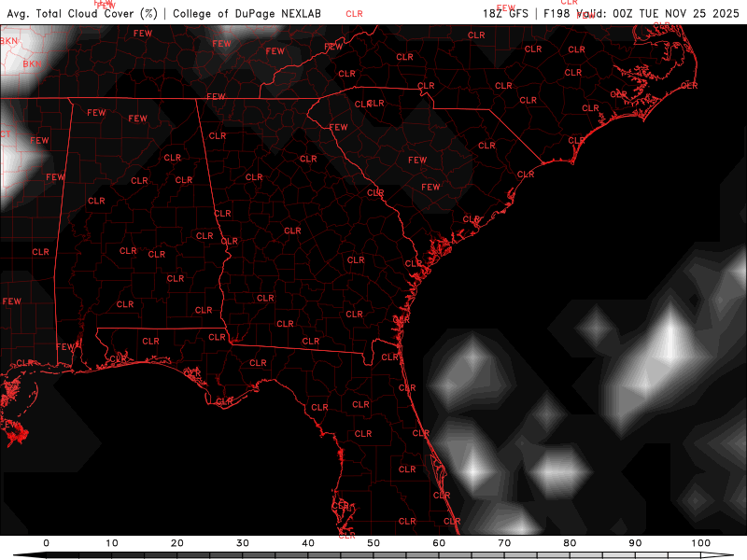Click the '40' value on the cloud cover scale
This screenshot has height=560, width=747.
(308, 543)
